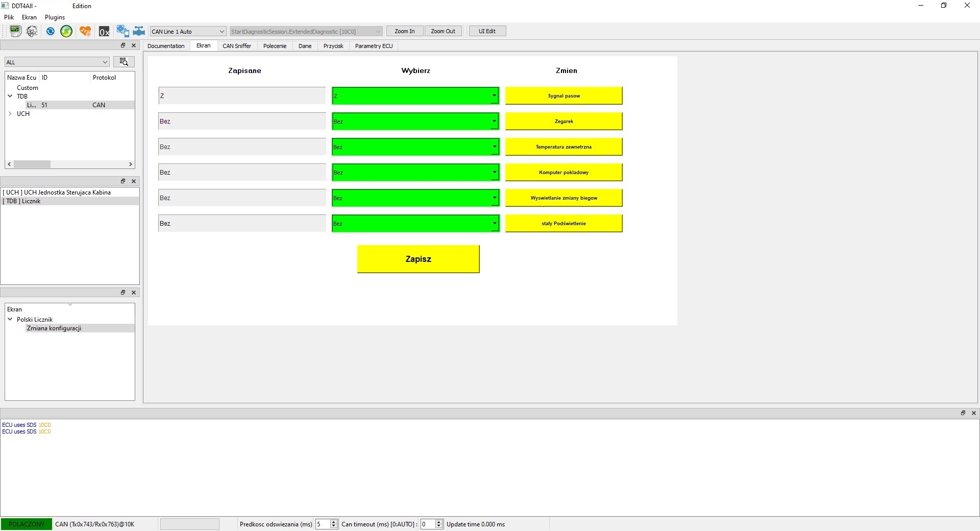
Task: Float the bottom log panel
Action: [963, 413]
